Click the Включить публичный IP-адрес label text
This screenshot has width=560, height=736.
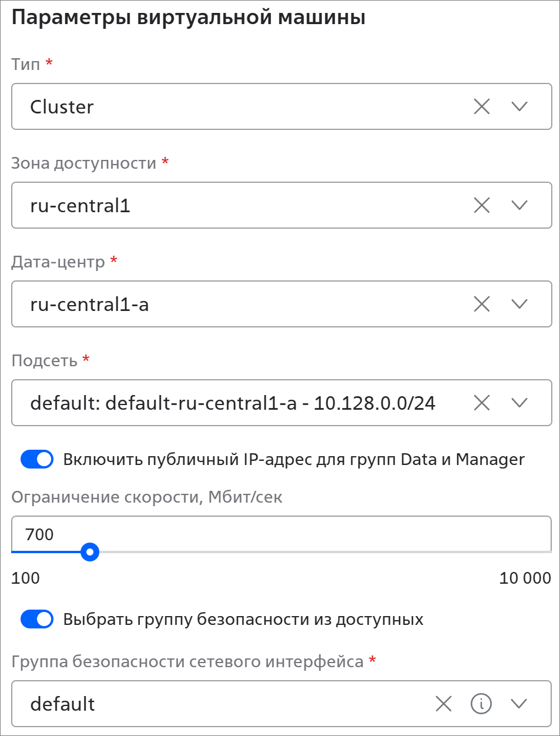[x=294, y=460]
